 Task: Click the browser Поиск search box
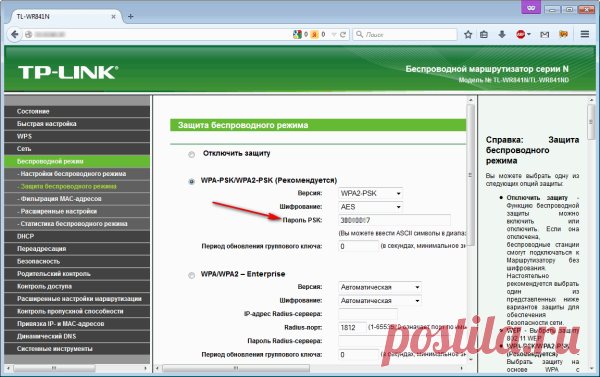click(x=405, y=34)
